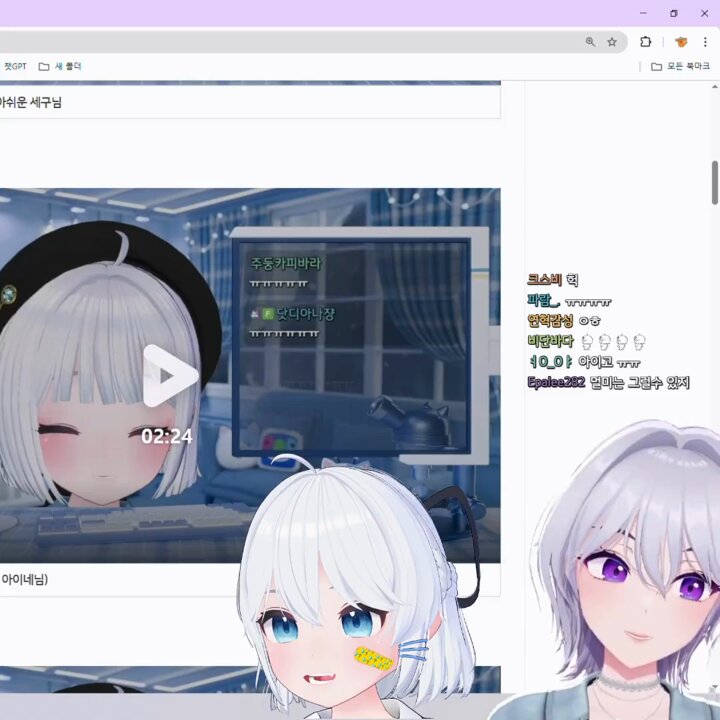The height and width of the screenshot is (720, 720).
Task: Restore down the browser window
Action: tap(674, 13)
